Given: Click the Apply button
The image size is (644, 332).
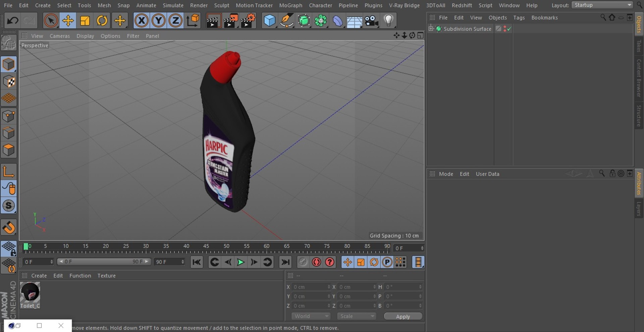Looking at the screenshot, I should pos(403,317).
